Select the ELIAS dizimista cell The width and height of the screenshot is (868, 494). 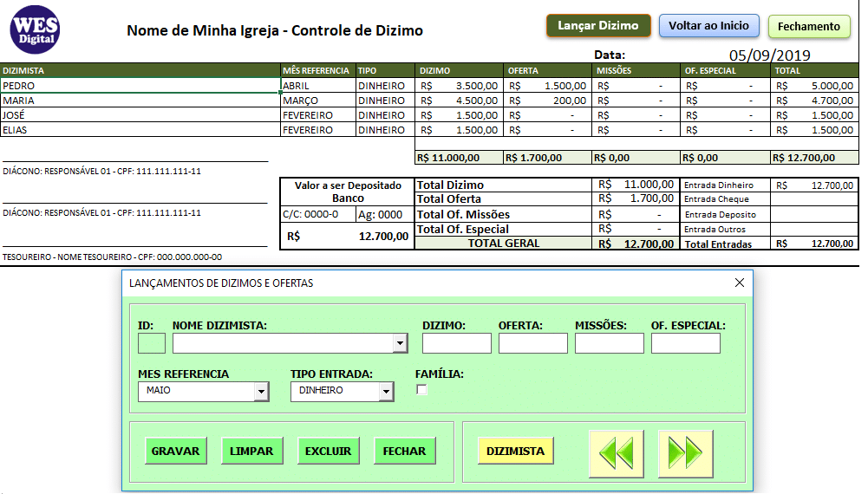[140, 129]
